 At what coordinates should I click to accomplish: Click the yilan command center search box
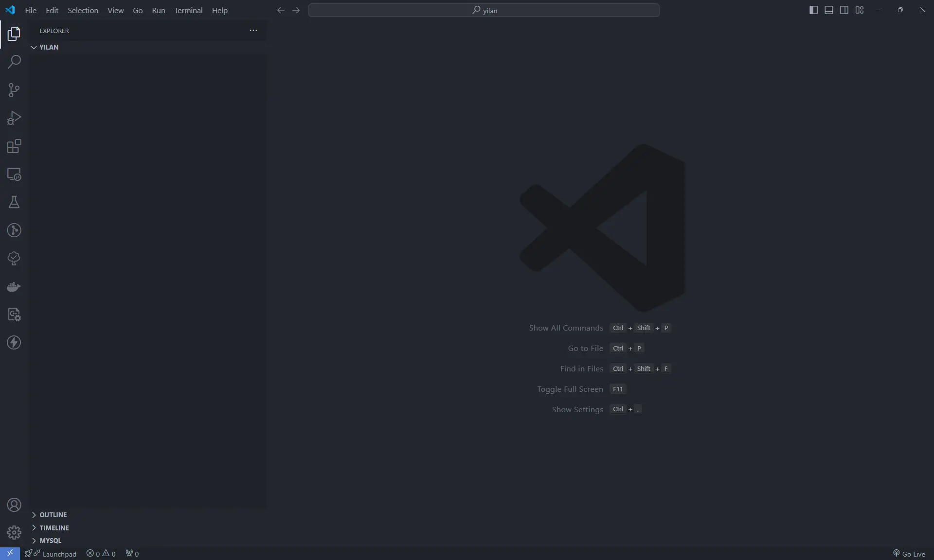pos(484,10)
